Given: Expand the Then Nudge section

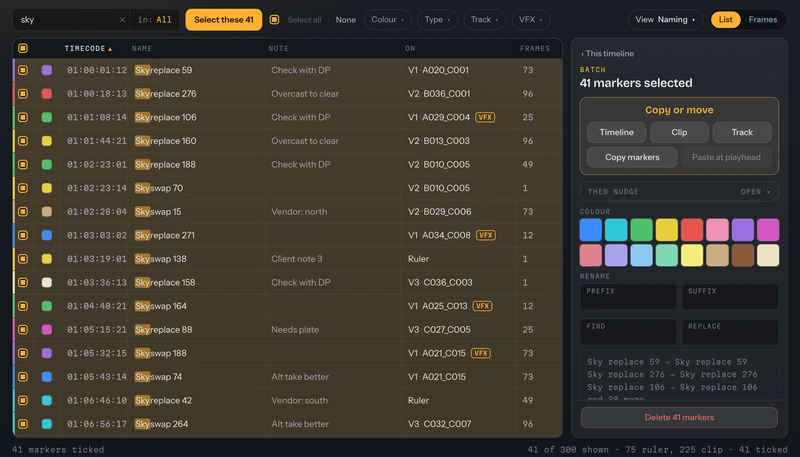Looking at the screenshot, I should click(679, 192).
